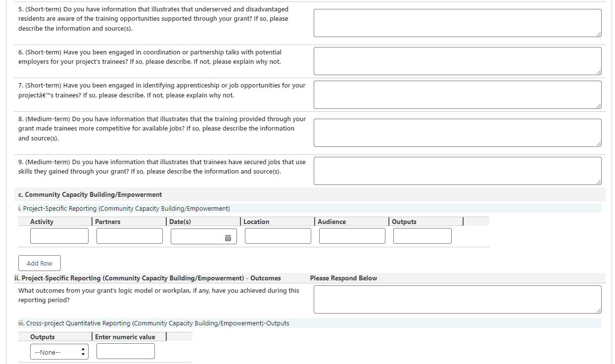The image size is (615, 364).
Task: Click the Add Row button
Action: [x=40, y=263]
